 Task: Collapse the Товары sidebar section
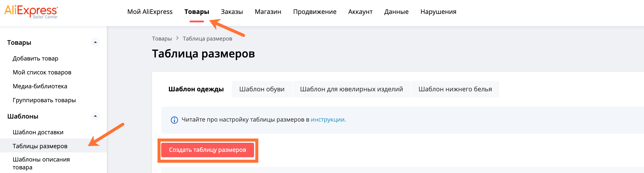tap(95, 42)
